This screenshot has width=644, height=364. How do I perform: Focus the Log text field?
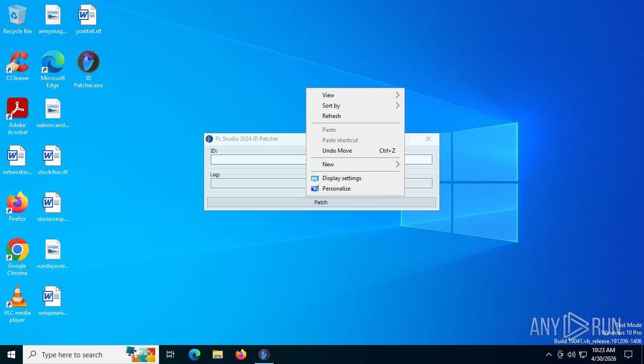[321, 183]
